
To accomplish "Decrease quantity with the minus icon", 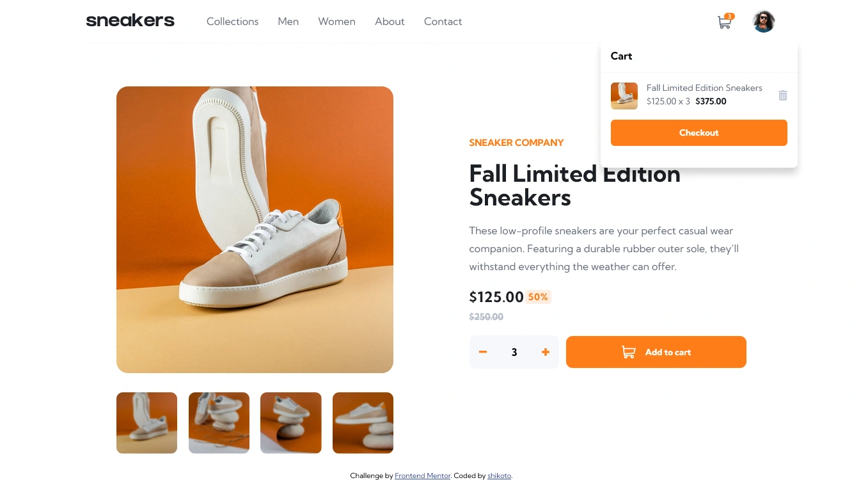I will (x=483, y=352).
